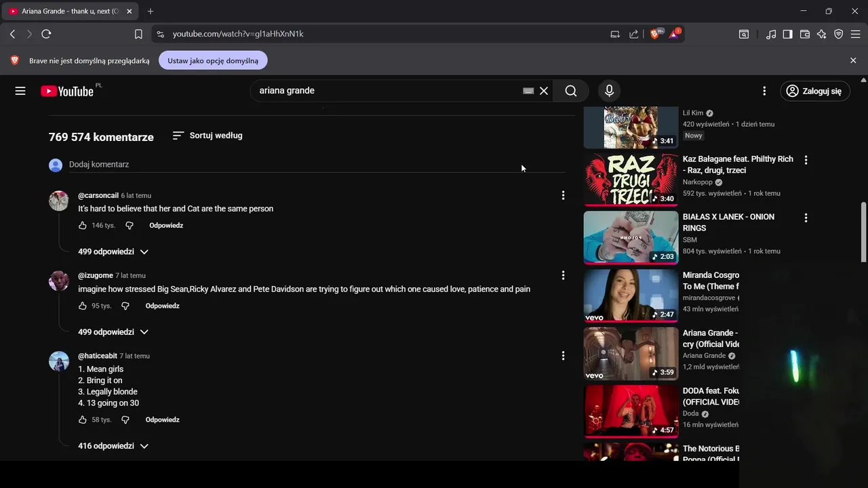Viewport: 868px width, 488px height.
Task: Bookmark this page
Action: click(138, 34)
